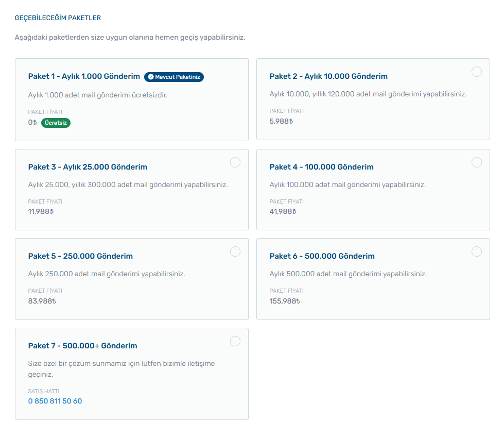Open Paket 1 - Aylık 1.000 Gönderim title
Viewport: 504px width, 437px height.
coord(84,76)
